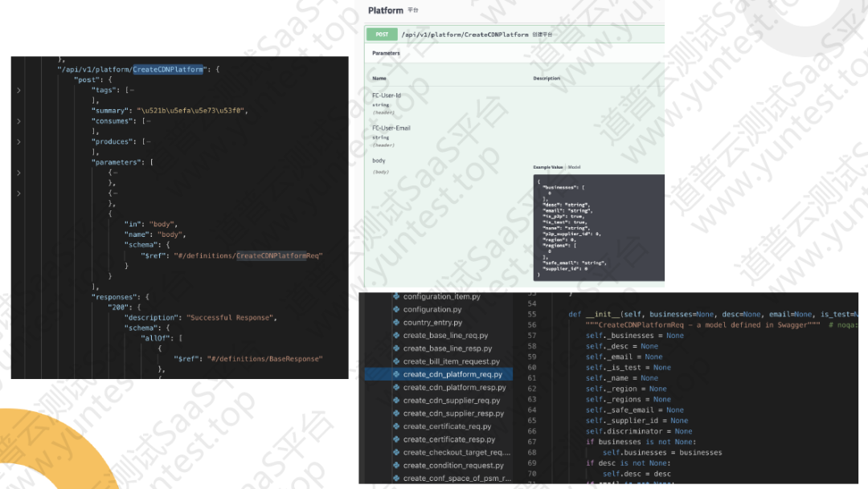
Task: Click Python icon next to country_entry.py
Action: [x=396, y=323]
